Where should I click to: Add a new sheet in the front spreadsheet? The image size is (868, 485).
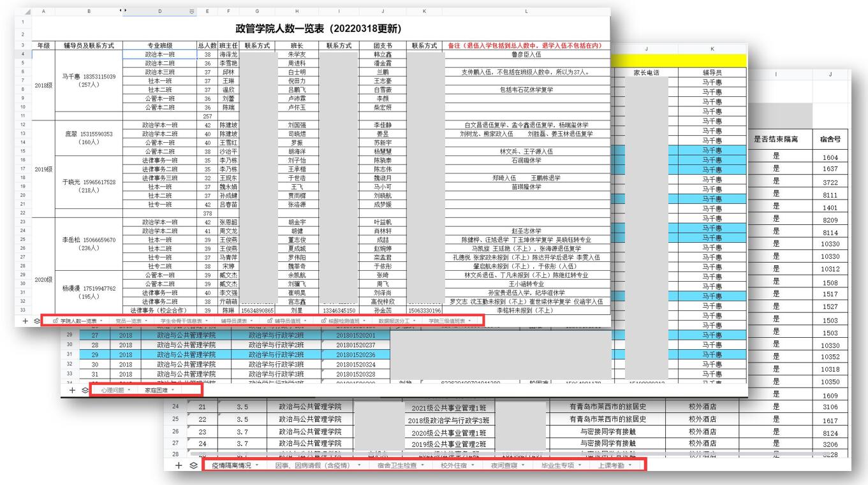coord(26,321)
